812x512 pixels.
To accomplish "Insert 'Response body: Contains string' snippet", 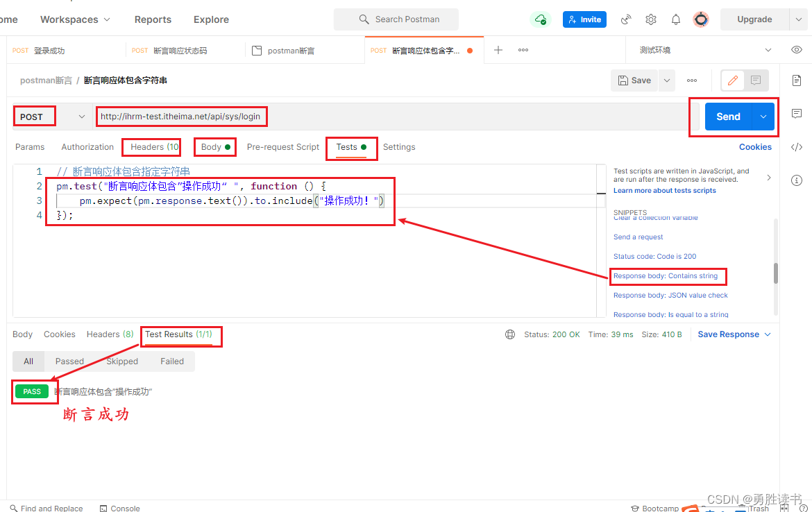I will [x=666, y=276].
